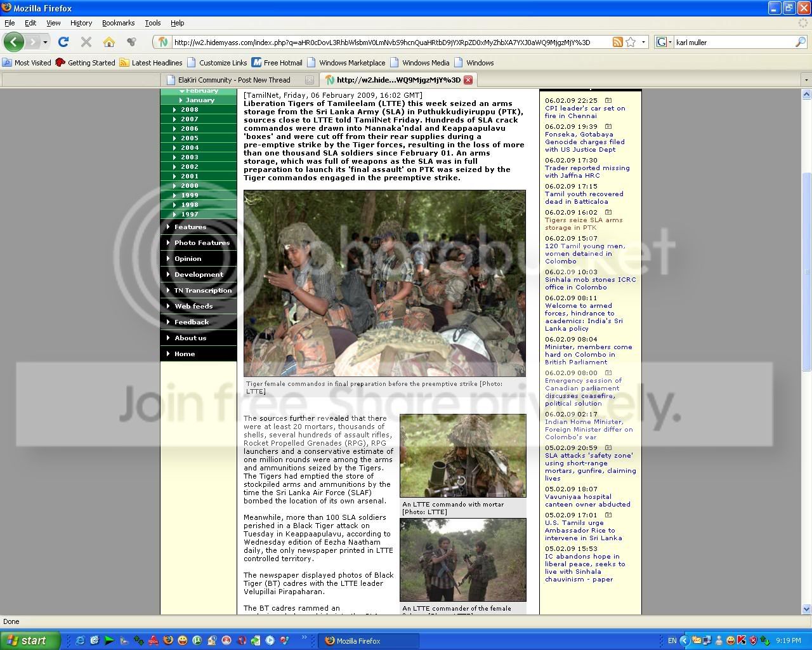Open the female commandos large photo
Image resolution: width=812 pixels, height=650 pixels.
pyautogui.click(x=384, y=283)
